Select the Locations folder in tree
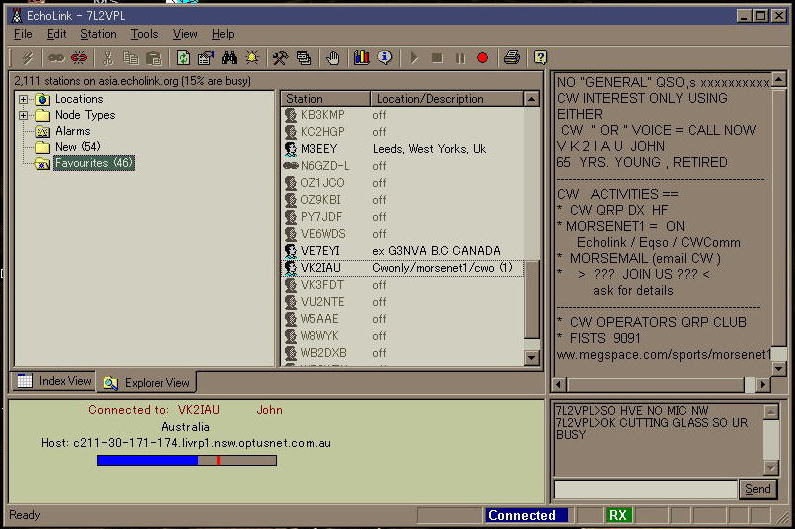 (x=79, y=99)
